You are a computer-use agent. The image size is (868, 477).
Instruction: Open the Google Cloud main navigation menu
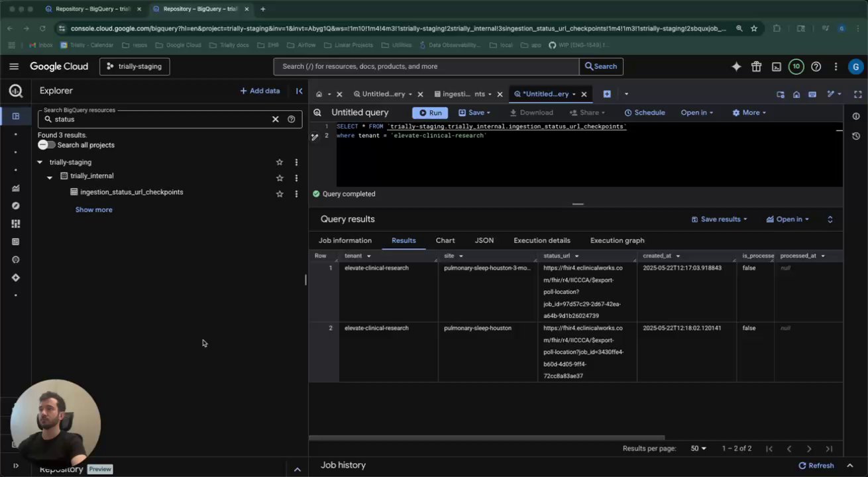pos(14,66)
